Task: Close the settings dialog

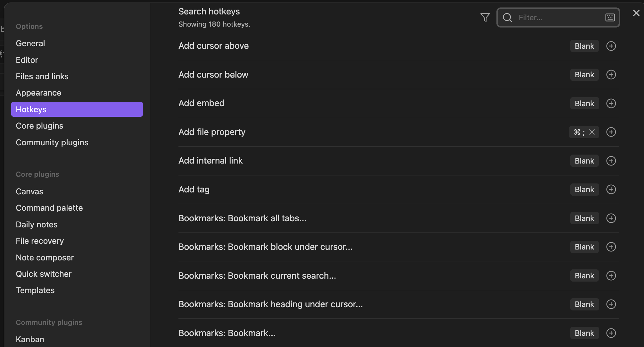Action: pos(636,13)
